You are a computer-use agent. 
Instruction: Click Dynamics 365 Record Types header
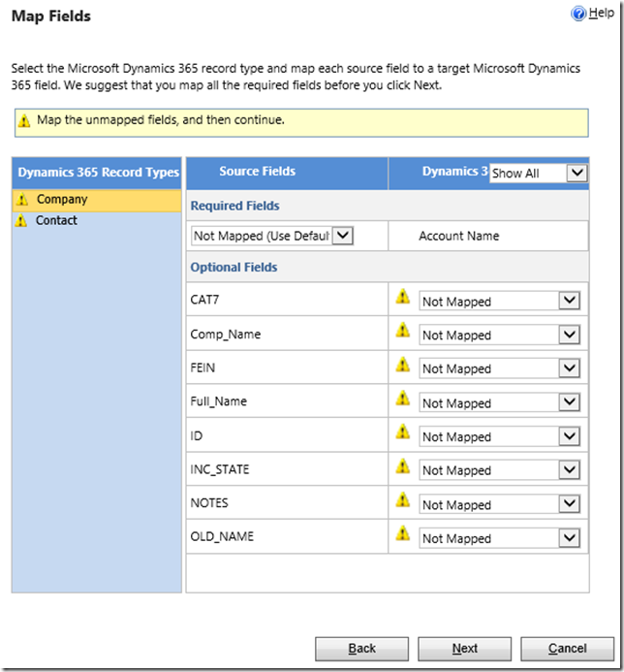coord(99,173)
